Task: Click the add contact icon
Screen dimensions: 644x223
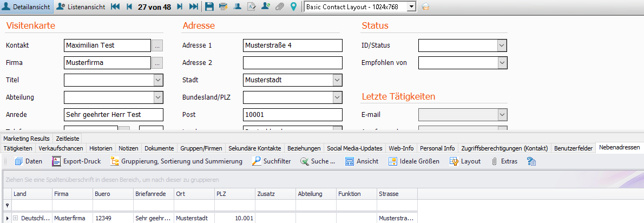Action: [265, 6]
